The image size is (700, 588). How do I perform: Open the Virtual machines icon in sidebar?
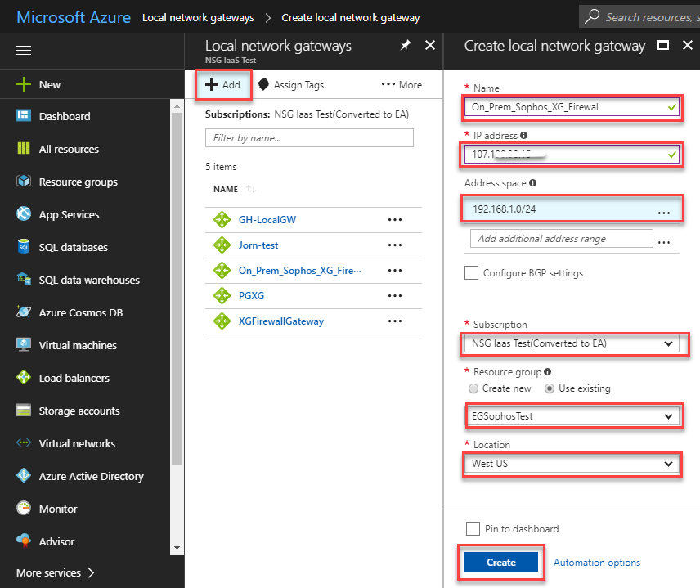24,345
